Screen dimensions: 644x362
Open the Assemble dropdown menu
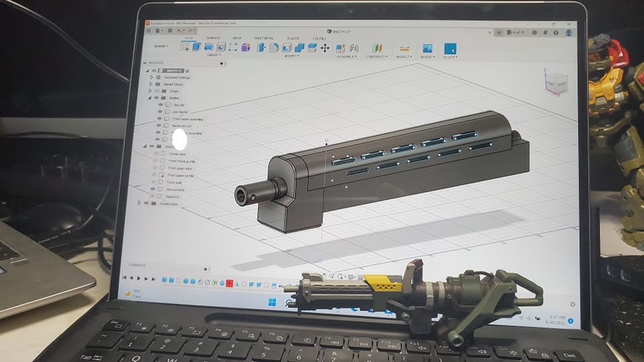[347, 56]
